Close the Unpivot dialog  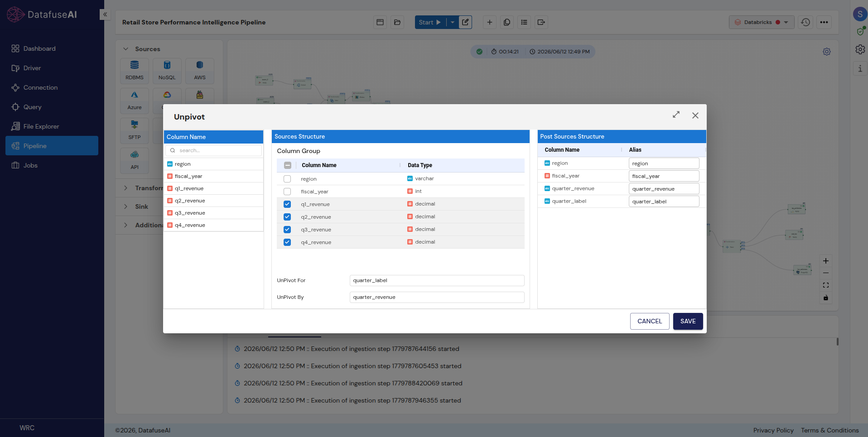[x=695, y=115]
